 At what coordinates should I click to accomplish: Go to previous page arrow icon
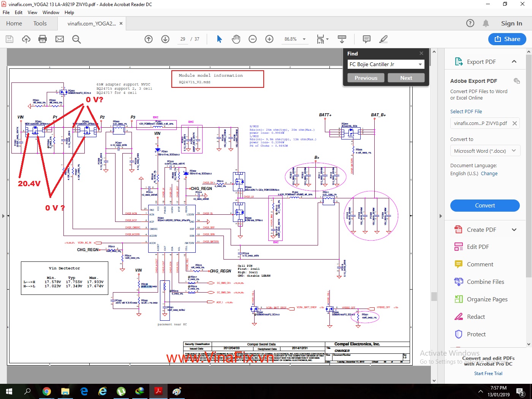point(149,39)
